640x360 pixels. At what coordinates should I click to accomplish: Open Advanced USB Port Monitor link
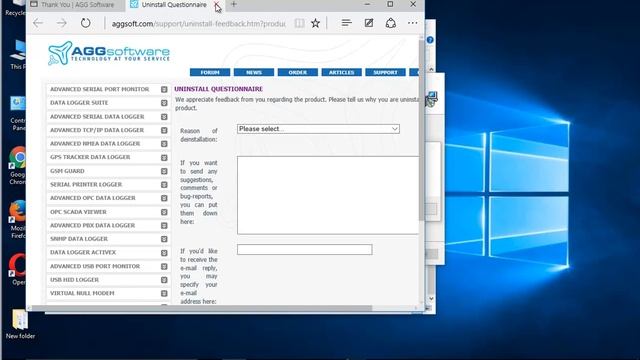click(95, 266)
